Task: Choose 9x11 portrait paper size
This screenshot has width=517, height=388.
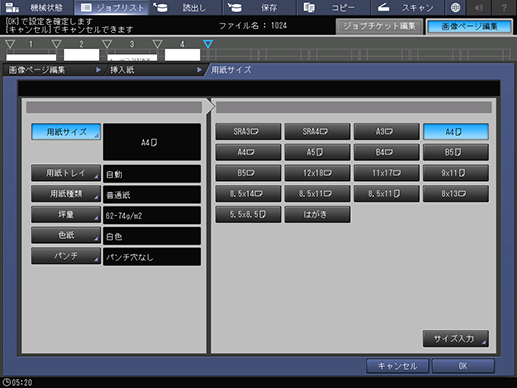Action: (456, 173)
